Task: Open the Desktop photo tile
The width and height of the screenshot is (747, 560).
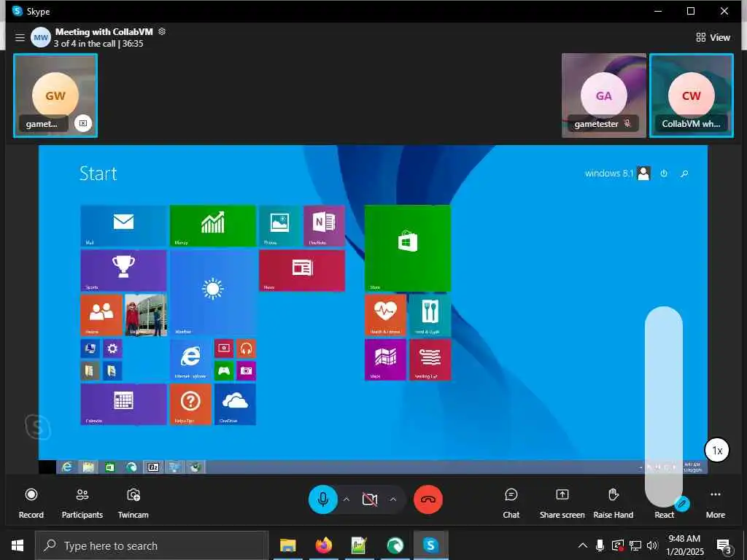Action: (x=146, y=315)
